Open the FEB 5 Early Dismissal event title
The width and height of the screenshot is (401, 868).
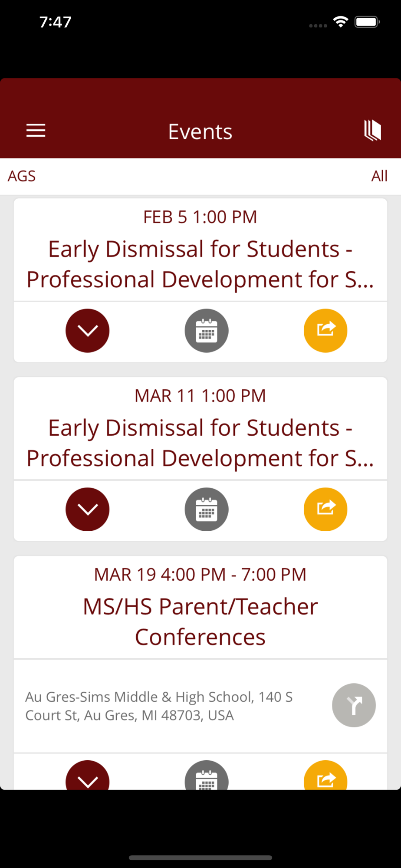point(200,264)
